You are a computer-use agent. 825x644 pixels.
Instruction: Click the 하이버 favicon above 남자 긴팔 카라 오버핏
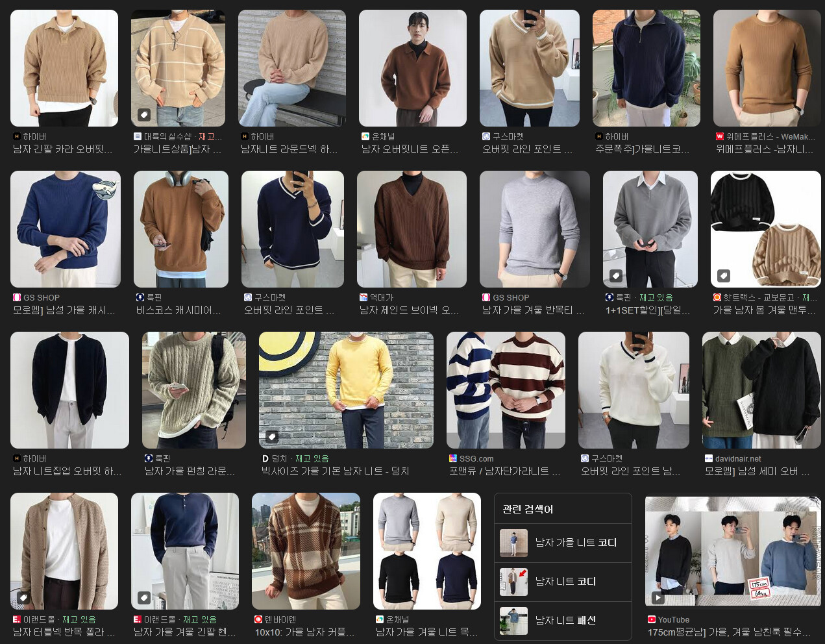(x=17, y=136)
